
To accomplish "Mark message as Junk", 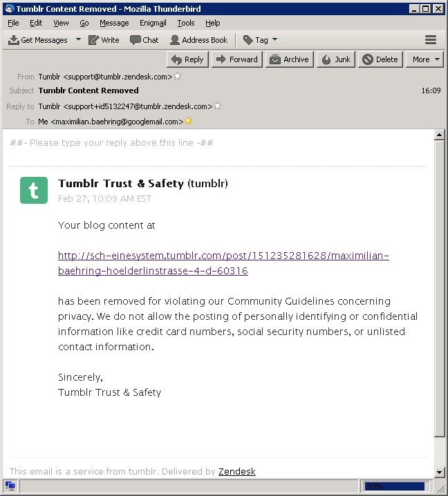I will tap(336, 59).
